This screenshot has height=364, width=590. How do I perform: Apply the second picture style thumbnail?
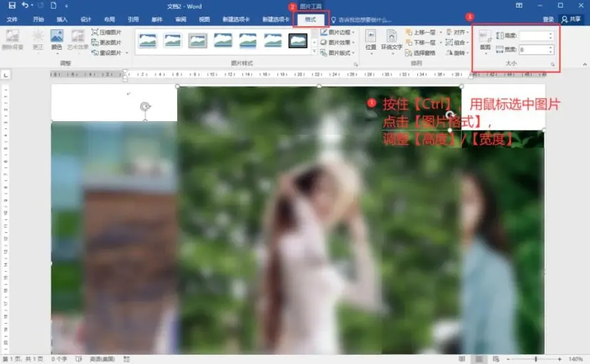173,40
